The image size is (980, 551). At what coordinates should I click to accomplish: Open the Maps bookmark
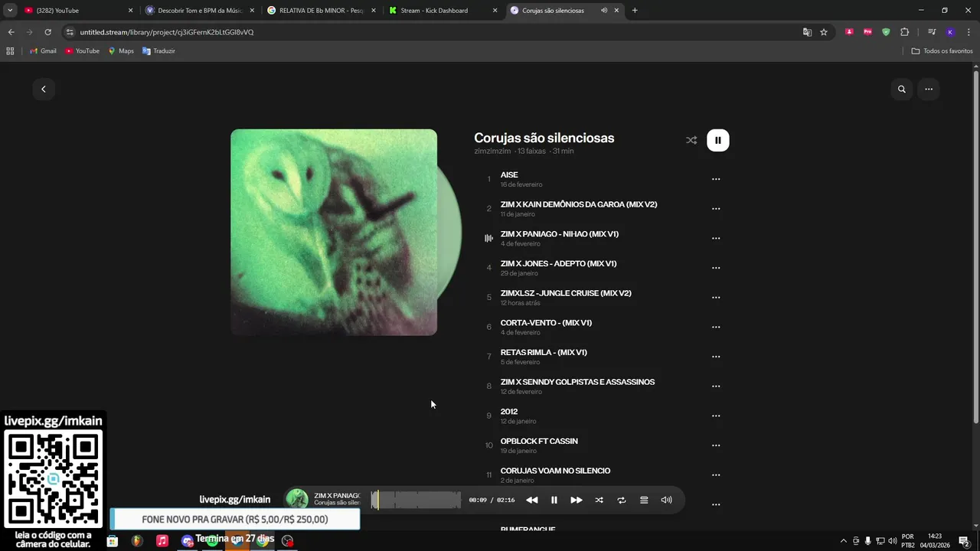coord(121,51)
